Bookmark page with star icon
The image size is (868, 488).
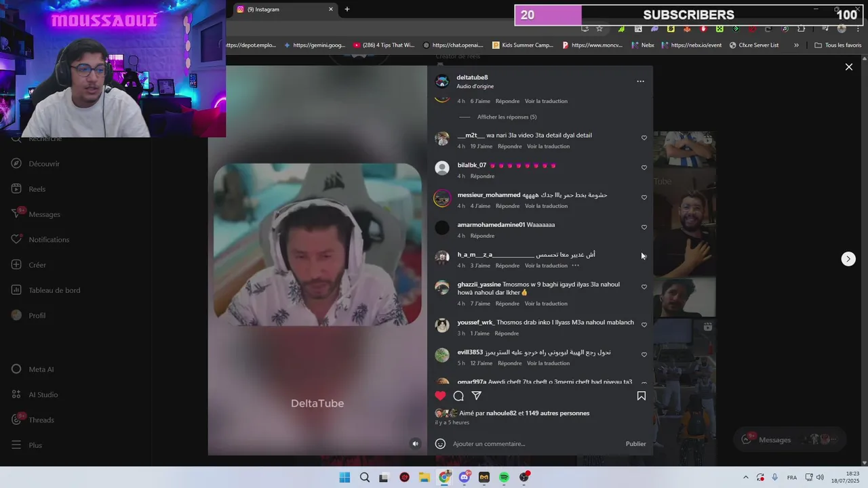pos(599,28)
